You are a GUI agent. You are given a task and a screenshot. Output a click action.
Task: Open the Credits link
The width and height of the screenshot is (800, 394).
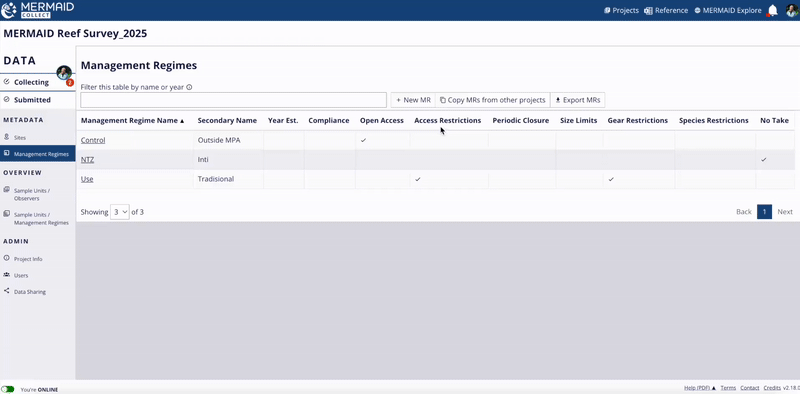pyautogui.click(x=772, y=388)
